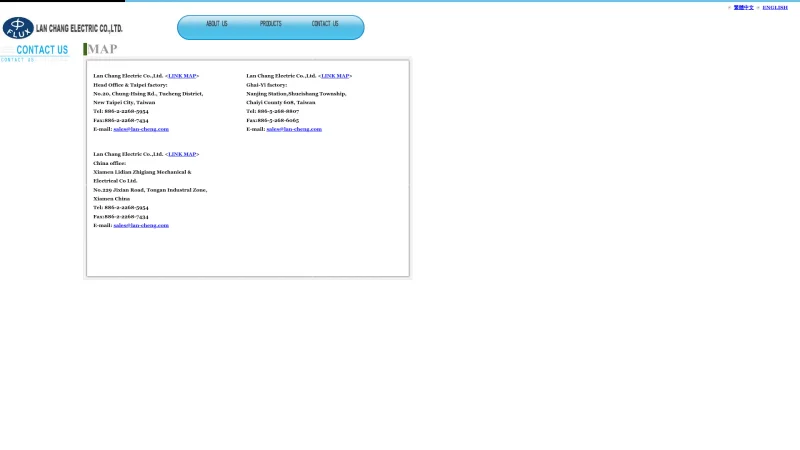Click the 'New Taipei City, Taiwan' address line
The image size is (800, 450).
[124, 103]
